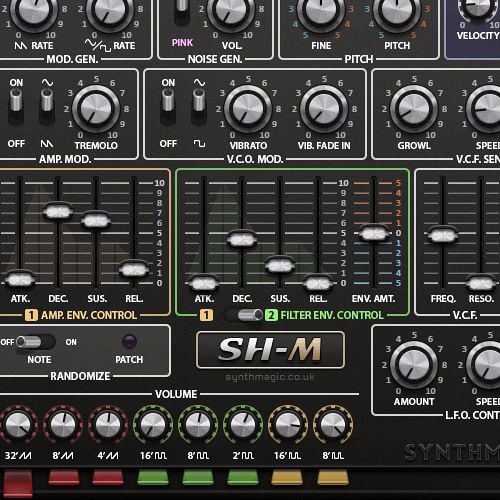Click the green 16' pulse volume knob

[153, 425]
